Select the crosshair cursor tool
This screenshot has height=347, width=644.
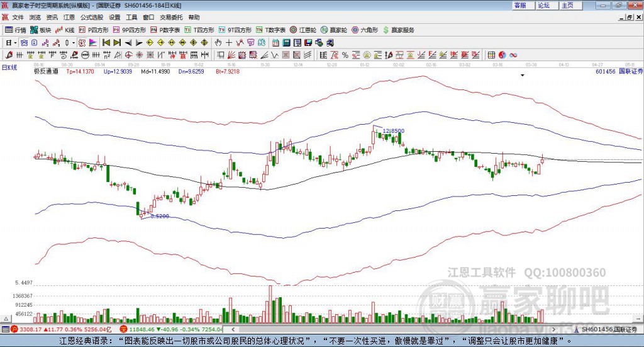pyautogui.click(x=229, y=43)
